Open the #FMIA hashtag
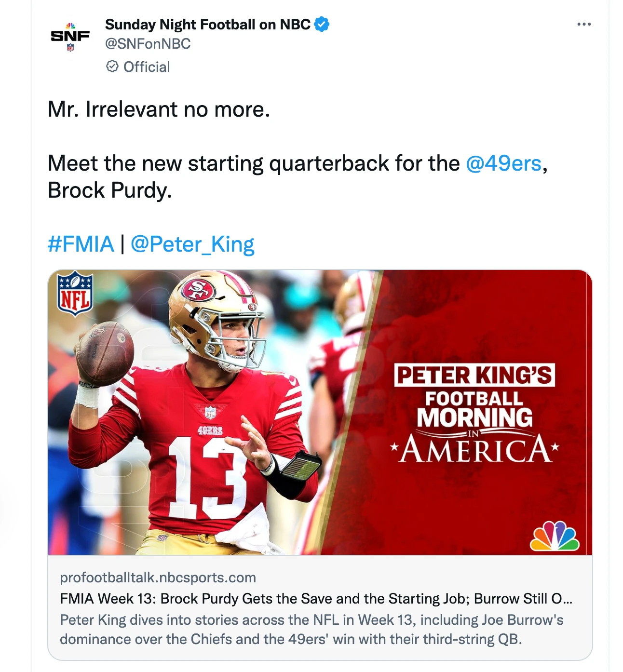This screenshot has width=623, height=672. click(81, 244)
